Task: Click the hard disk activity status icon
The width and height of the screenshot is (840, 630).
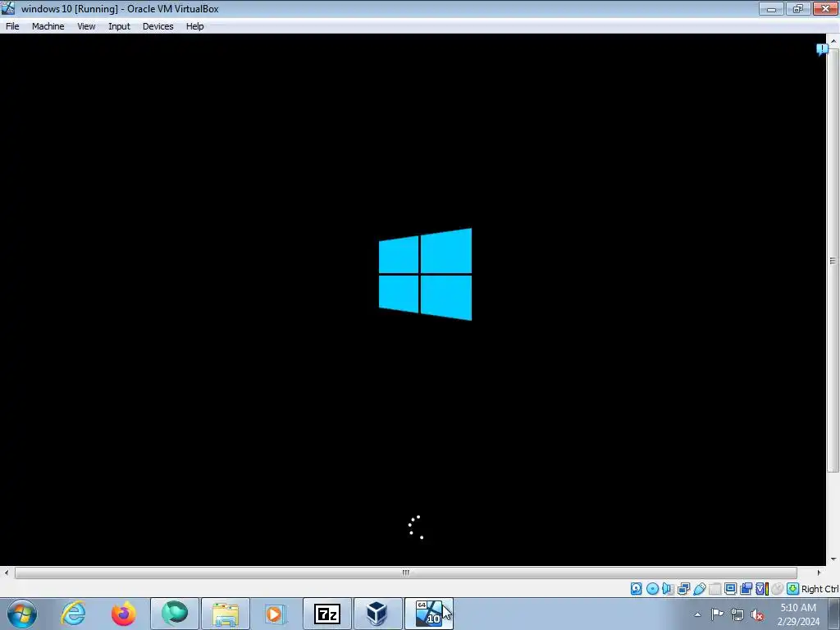Action: [x=636, y=589]
